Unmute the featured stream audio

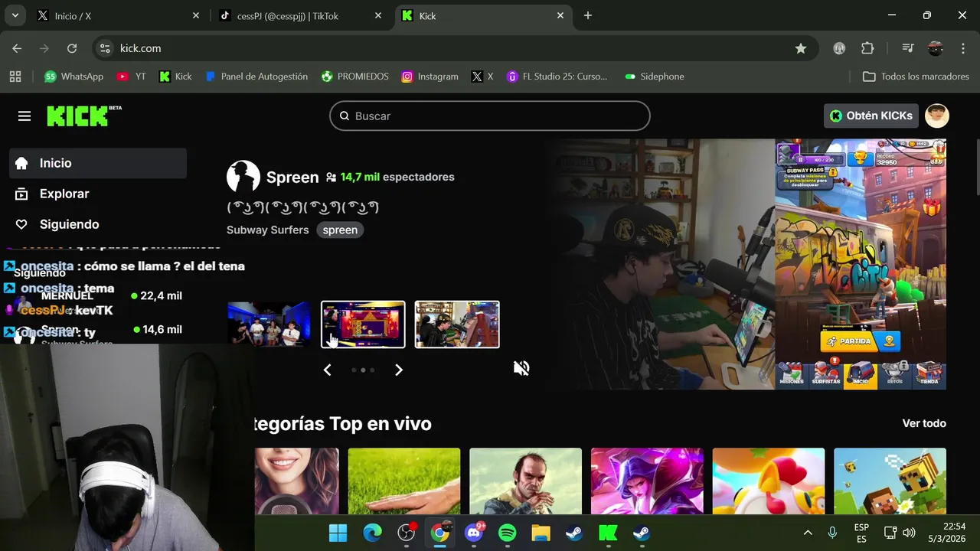tap(521, 368)
